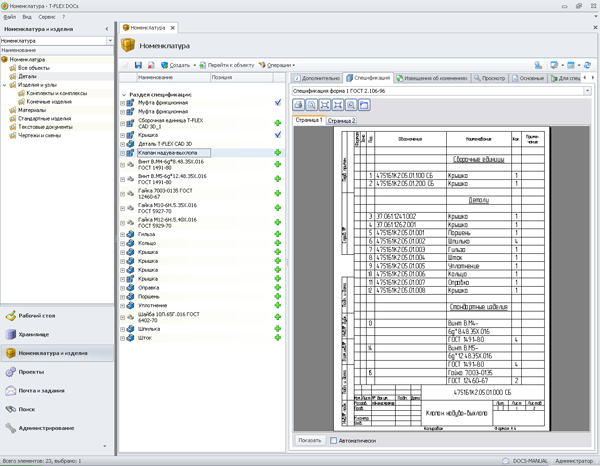The image size is (600, 466).
Task: Close the Номенклатура document tab
Action: [173, 28]
